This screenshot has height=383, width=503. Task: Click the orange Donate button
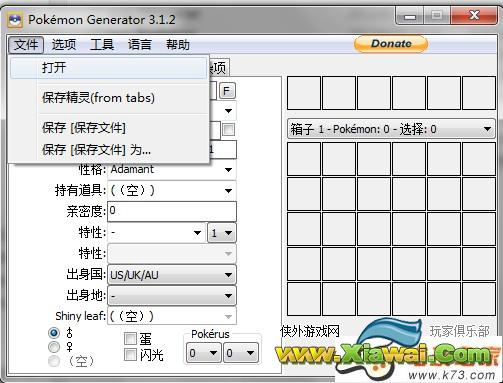point(391,44)
